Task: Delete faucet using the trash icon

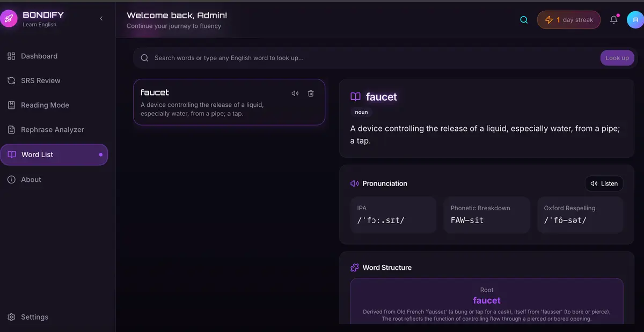Action: [311, 93]
